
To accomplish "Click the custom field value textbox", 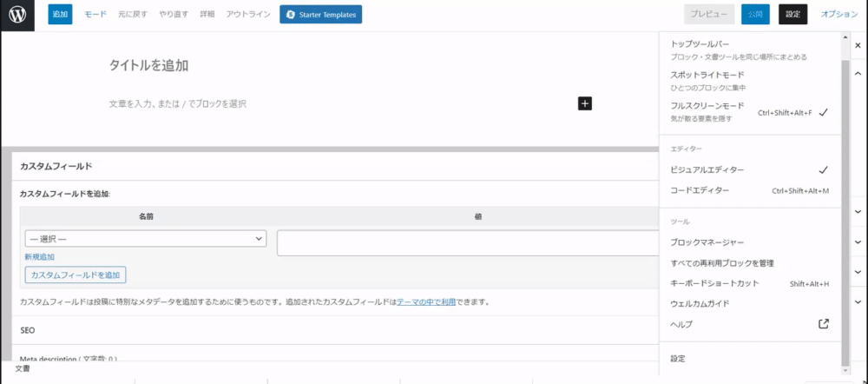I will [x=468, y=243].
